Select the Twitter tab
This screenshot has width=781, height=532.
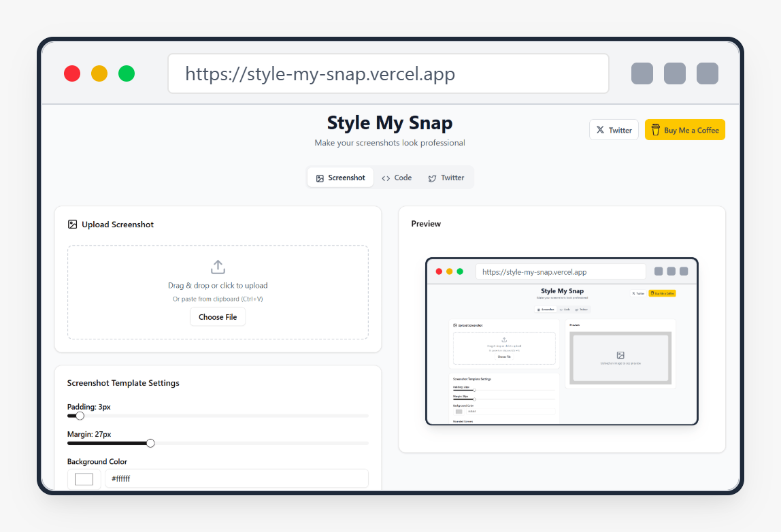446,178
